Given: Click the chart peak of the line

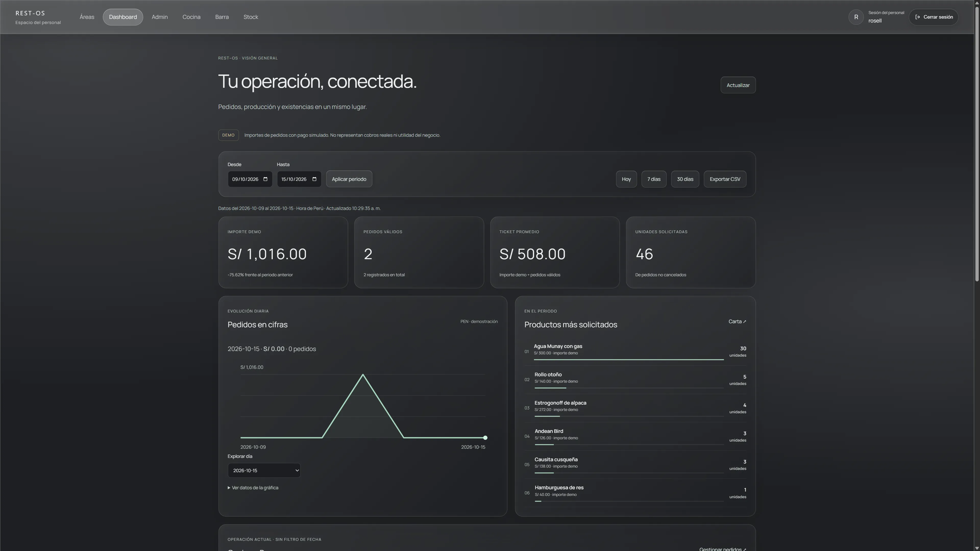Looking at the screenshot, I should pyautogui.click(x=363, y=375).
